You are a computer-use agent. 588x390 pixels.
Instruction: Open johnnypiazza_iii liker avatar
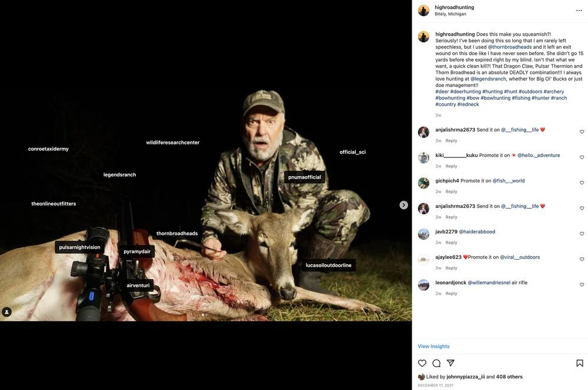pos(421,376)
